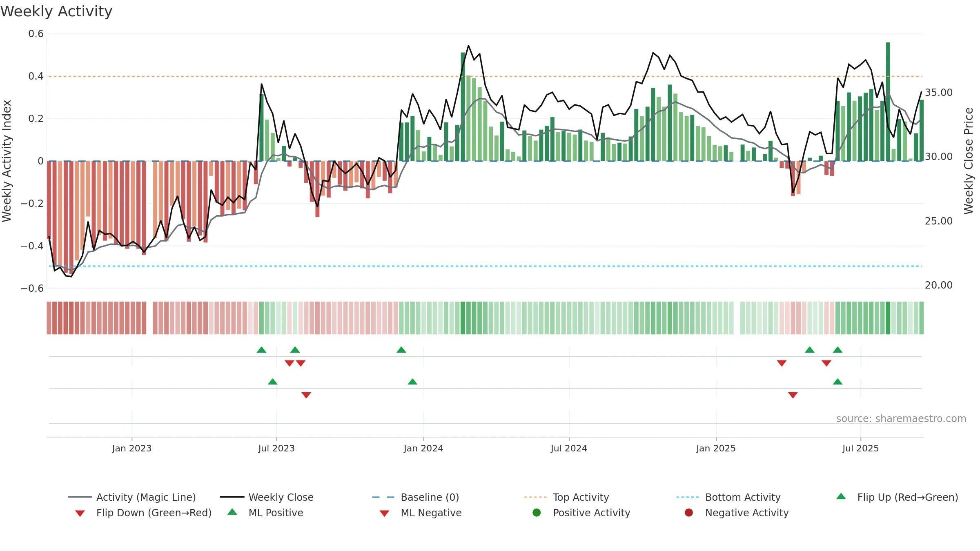Click the Jul 2024 x-axis label
This screenshot has height=551, width=980.
click(569, 448)
